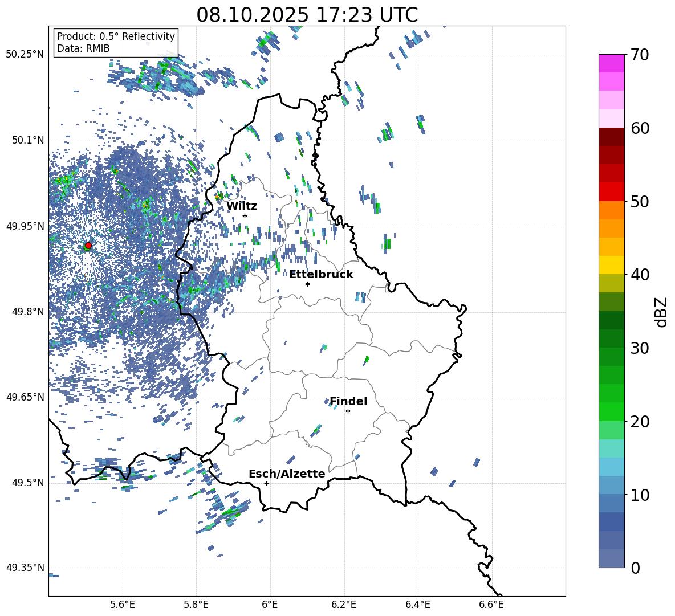Click the 49.35°N latitude tick label
The height and width of the screenshot is (616, 675).
25,568
